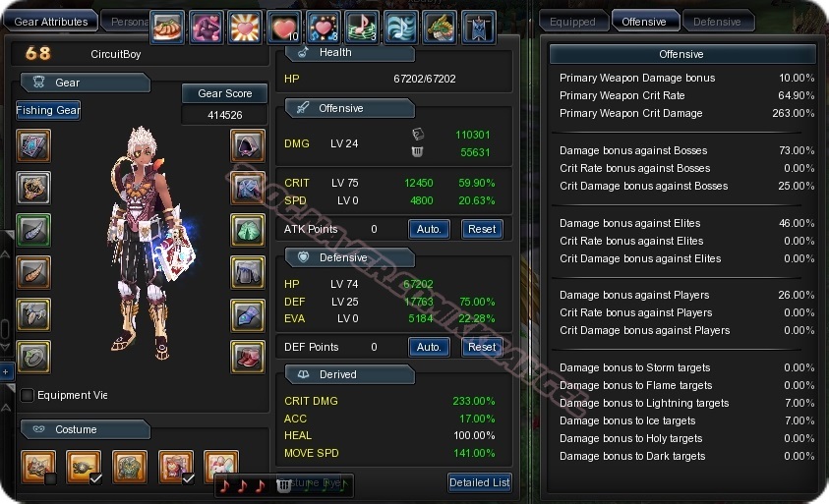Click the plus expander on left edge

[x=6, y=372]
